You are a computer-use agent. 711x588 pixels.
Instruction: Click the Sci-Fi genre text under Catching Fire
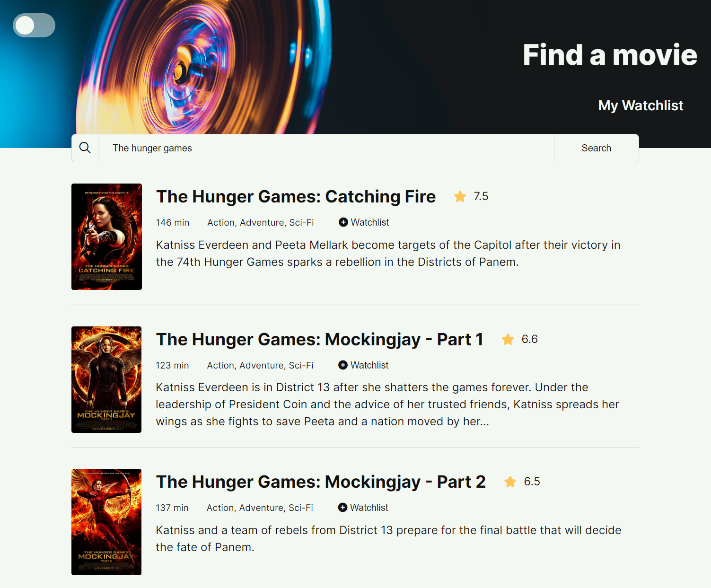(x=302, y=222)
